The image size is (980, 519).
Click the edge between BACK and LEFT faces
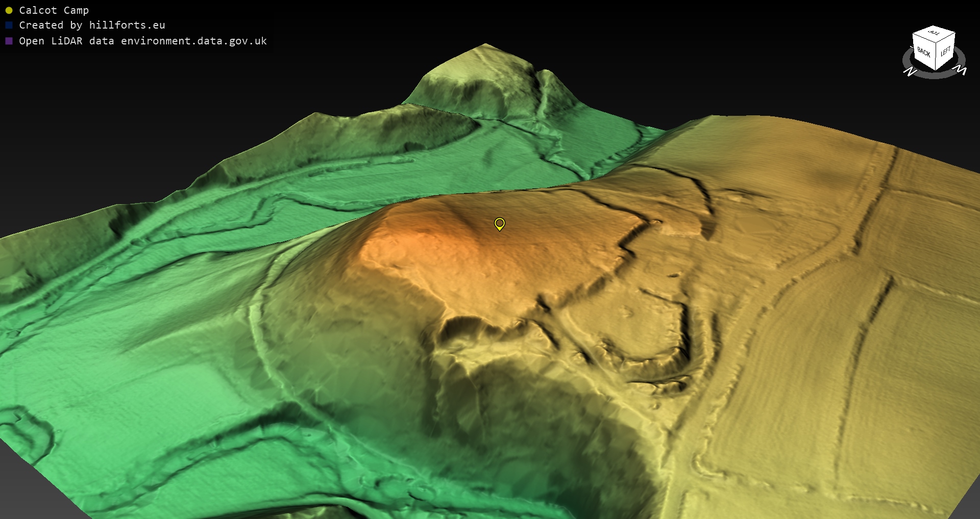935,57
